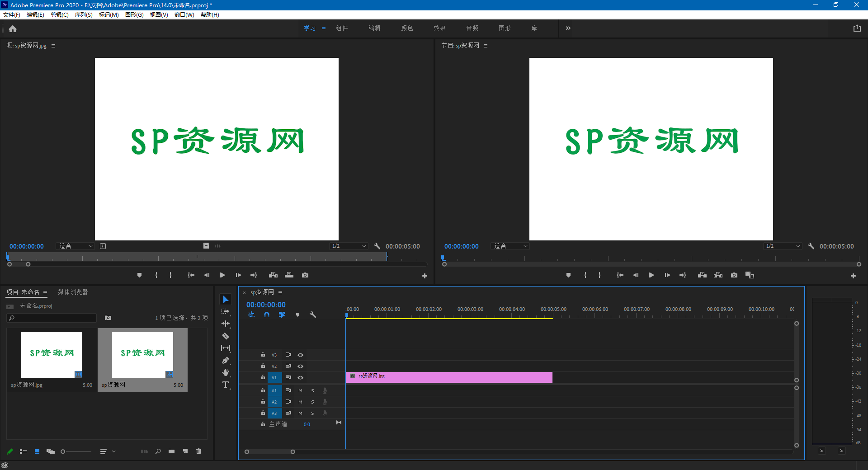Viewport: 868px width, 470px height.
Task: Click Lift button in Program monitor
Action: point(702,275)
